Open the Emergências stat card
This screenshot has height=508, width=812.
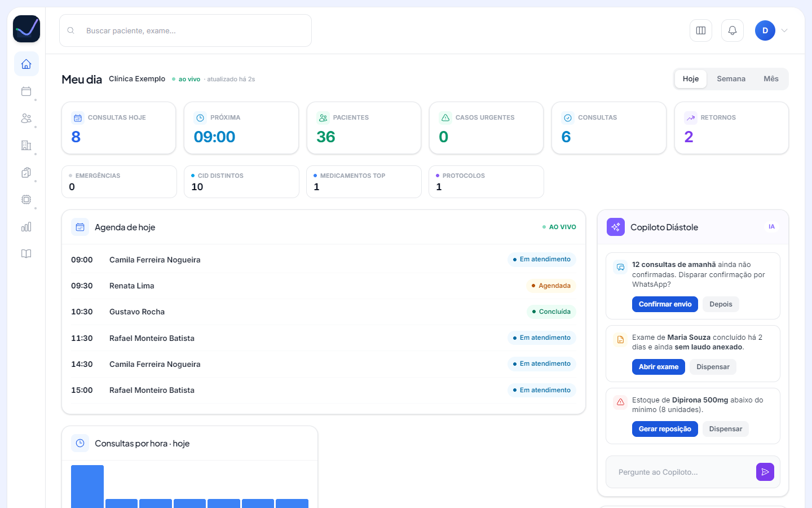(119, 182)
